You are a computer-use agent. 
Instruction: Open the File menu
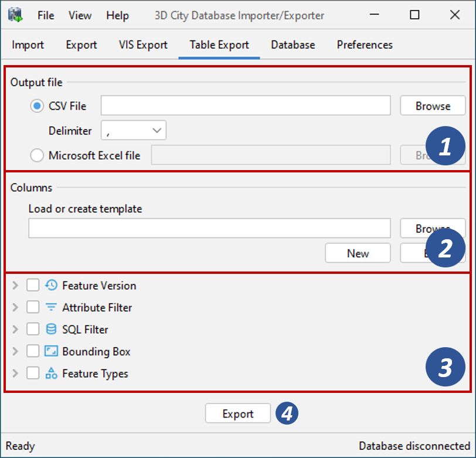46,15
